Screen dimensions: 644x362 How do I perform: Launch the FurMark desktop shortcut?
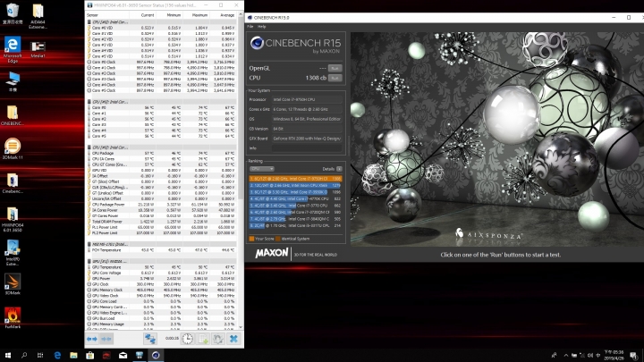coord(13,318)
